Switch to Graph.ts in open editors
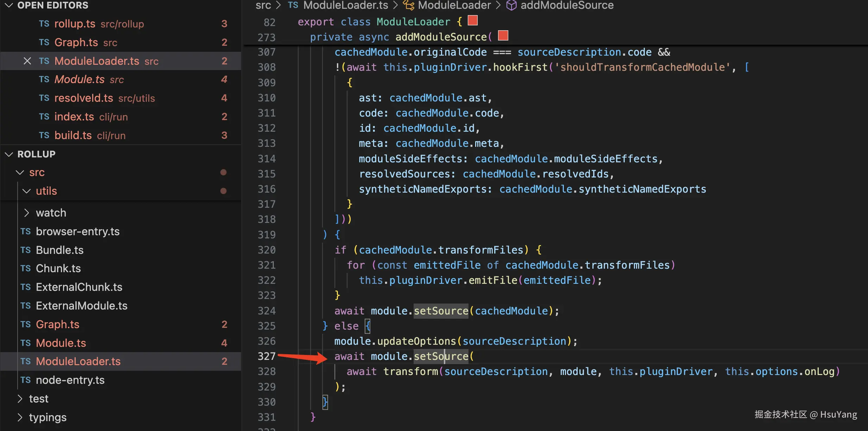The width and height of the screenshot is (868, 431). 76,42
